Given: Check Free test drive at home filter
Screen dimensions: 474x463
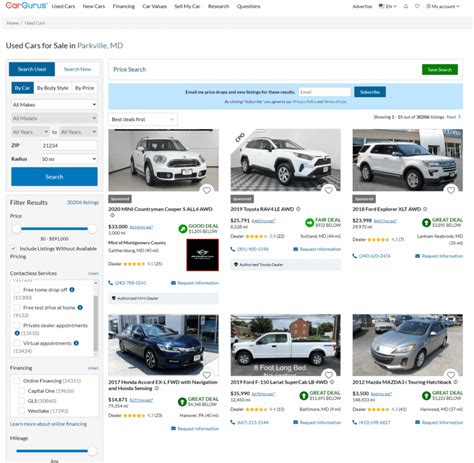Looking at the screenshot, I should tap(17, 308).
